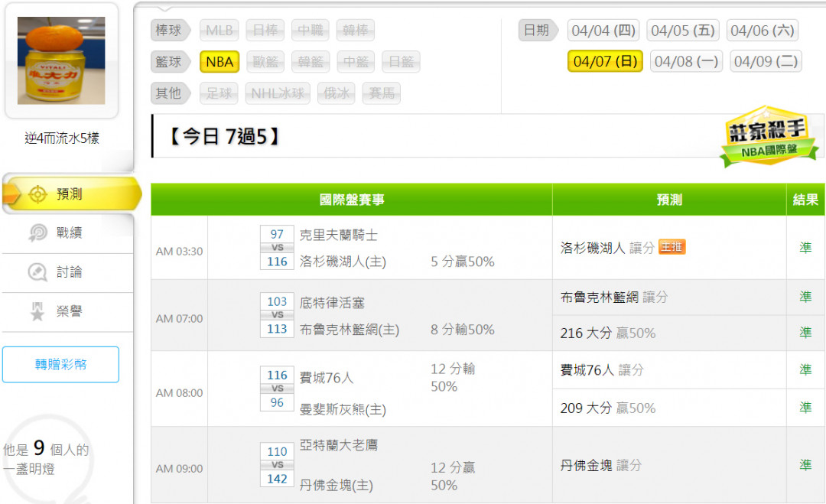Click the AM 03:30 game time

click(179, 251)
